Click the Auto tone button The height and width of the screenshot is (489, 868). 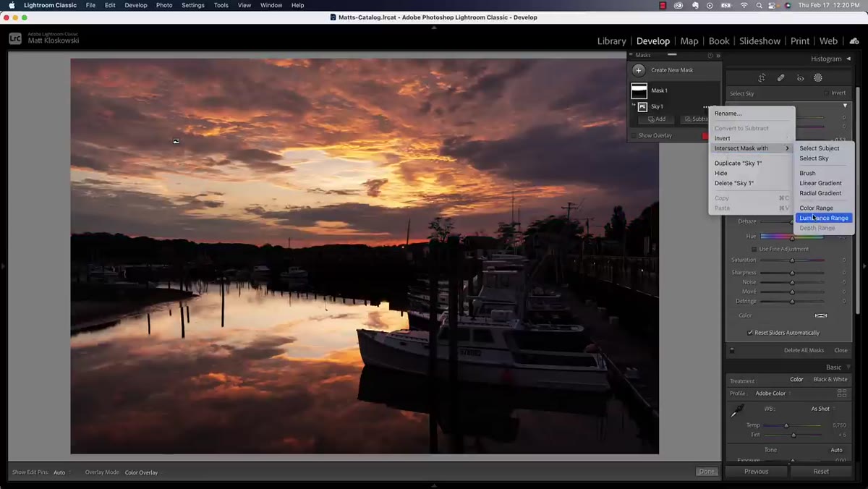(836, 450)
